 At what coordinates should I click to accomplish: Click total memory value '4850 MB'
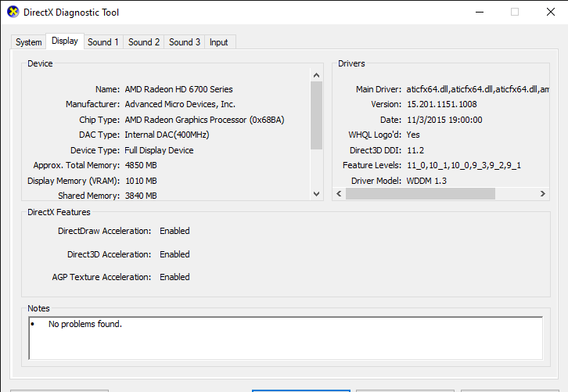coord(141,165)
